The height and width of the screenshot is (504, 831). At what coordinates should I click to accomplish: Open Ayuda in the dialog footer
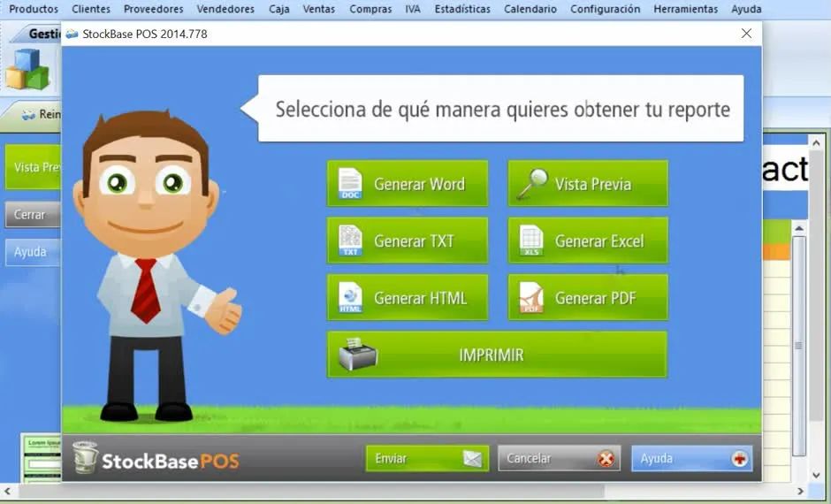(x=691, y=458)
